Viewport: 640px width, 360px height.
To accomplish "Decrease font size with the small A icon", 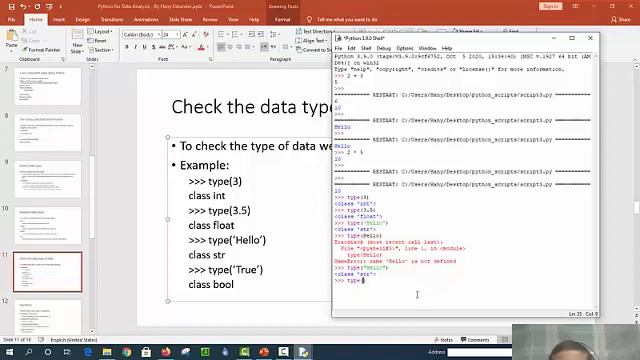I will 194,35.
